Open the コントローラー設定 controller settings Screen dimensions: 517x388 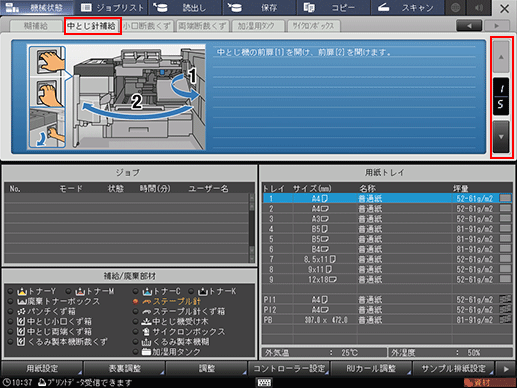pyautogui.click(x=289, y=368)
